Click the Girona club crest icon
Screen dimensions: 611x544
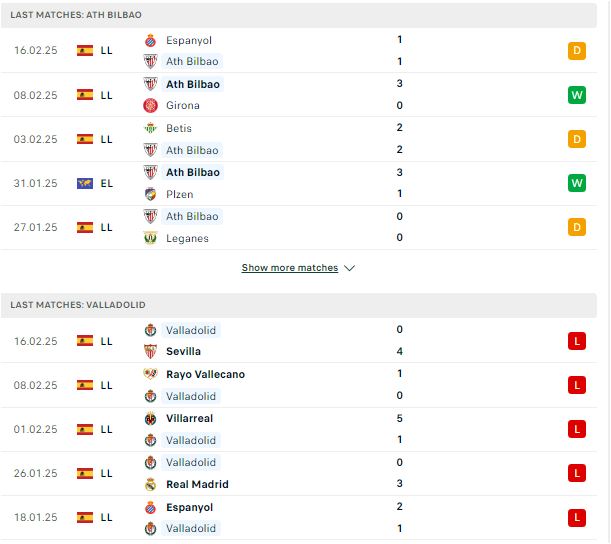click(150, 106)
